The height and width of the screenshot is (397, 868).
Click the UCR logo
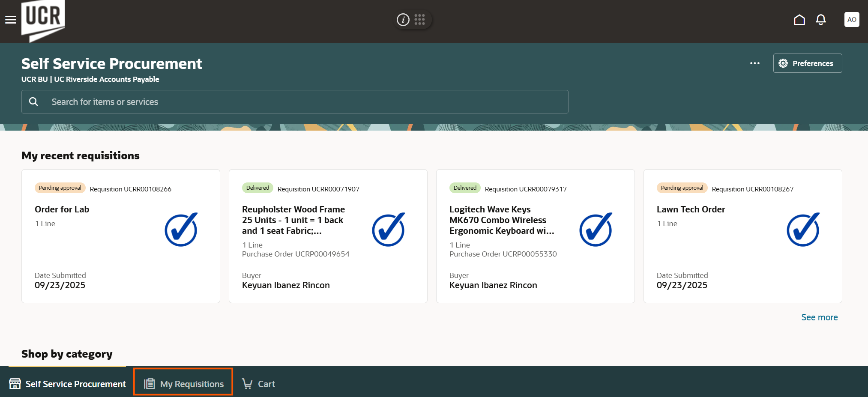pos(43,20)
